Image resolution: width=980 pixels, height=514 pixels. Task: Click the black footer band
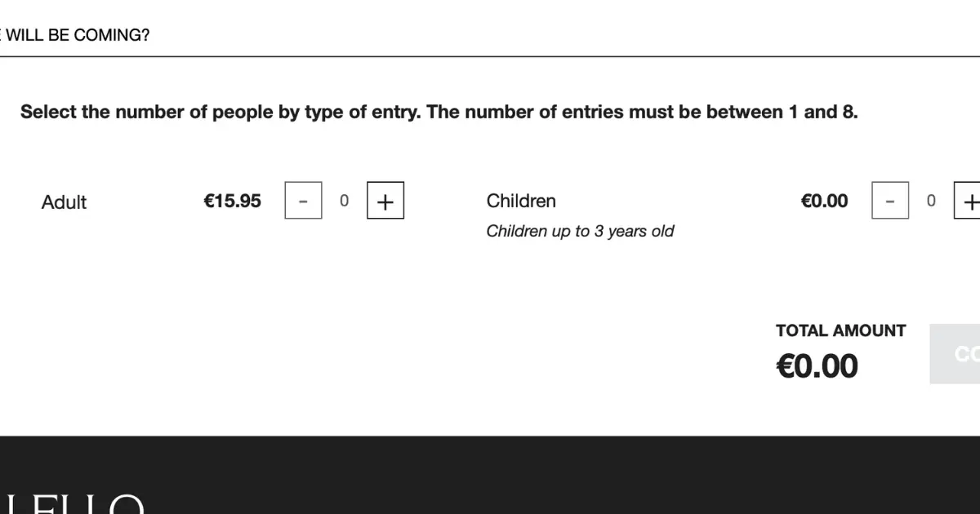point(490,475)
